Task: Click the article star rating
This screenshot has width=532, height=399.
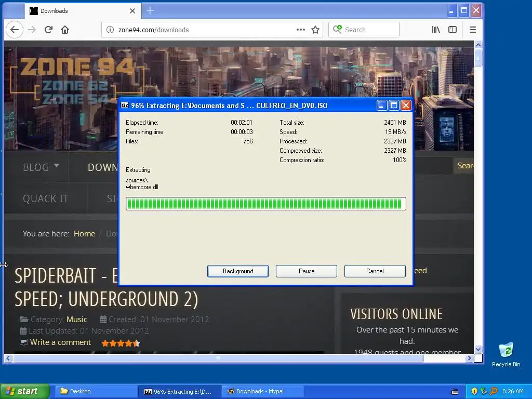Action: [x=121, y=343]
